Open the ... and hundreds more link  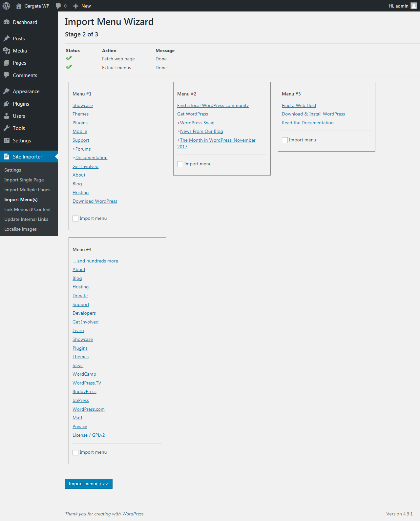point(95,261)
